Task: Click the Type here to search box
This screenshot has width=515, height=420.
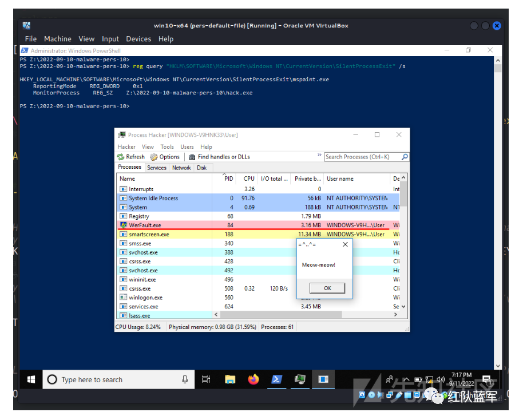Action: coord(118,379)
